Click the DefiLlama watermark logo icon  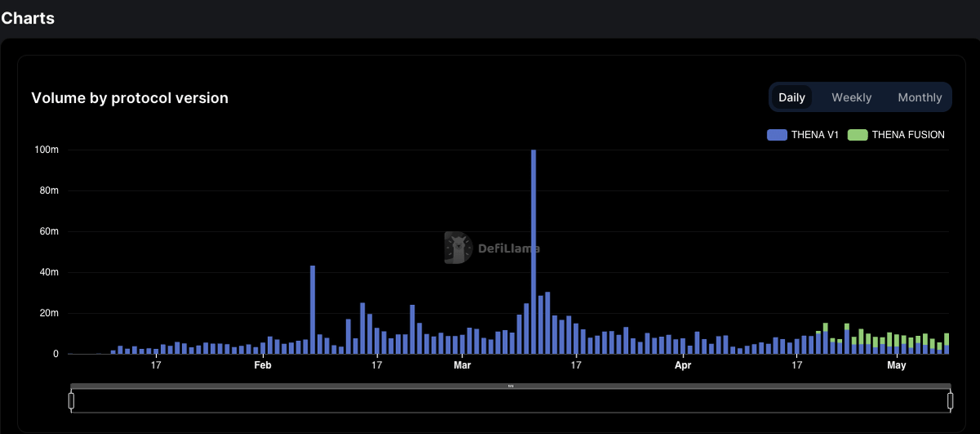458,248
